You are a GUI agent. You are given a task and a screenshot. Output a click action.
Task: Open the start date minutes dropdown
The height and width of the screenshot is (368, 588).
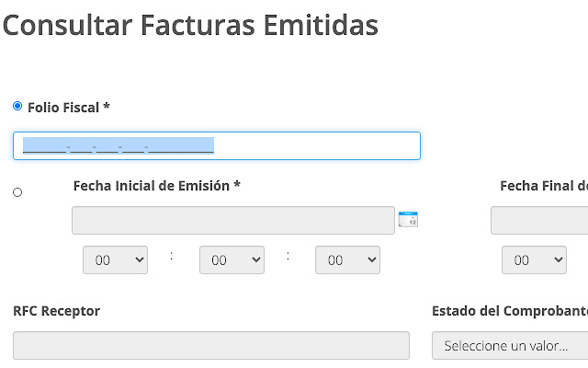[x=232, y=260]
